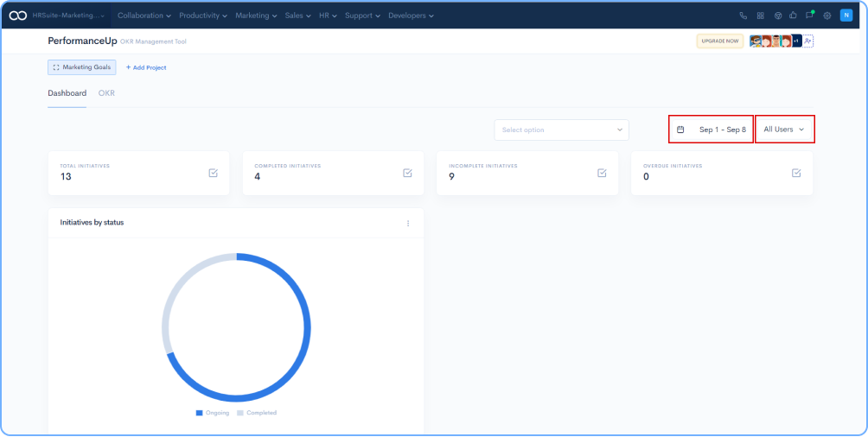Screen dimensions: 868x437
Task: Open the settings gear icon
Action: [827, 16]
